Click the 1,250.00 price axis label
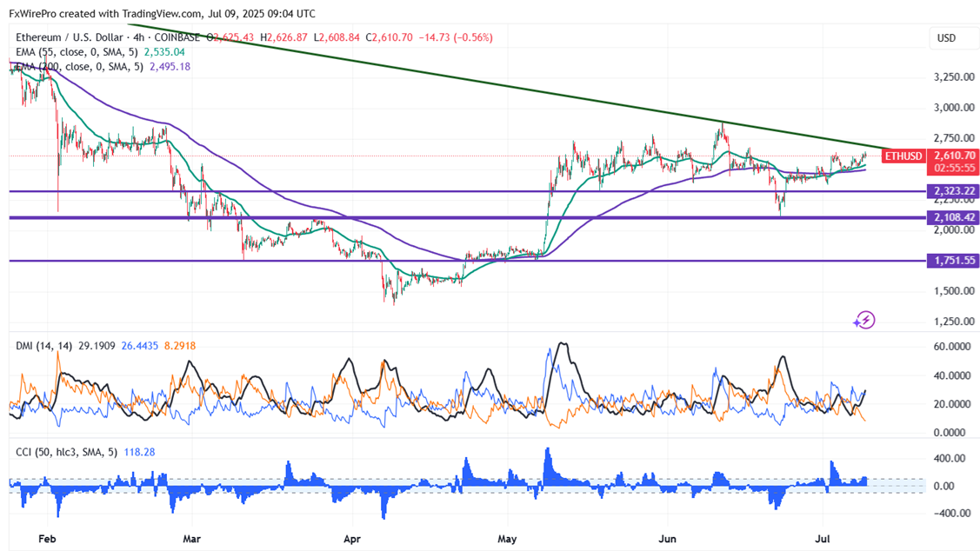Image resolution: width=980 pixels, height=551 pixels. coord(954,321)
